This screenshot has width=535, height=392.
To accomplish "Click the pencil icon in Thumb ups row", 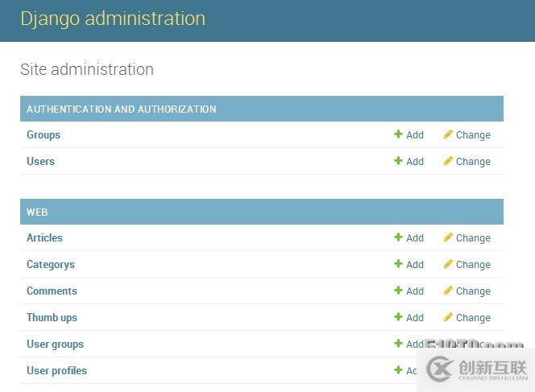I will tap(448, 317).
